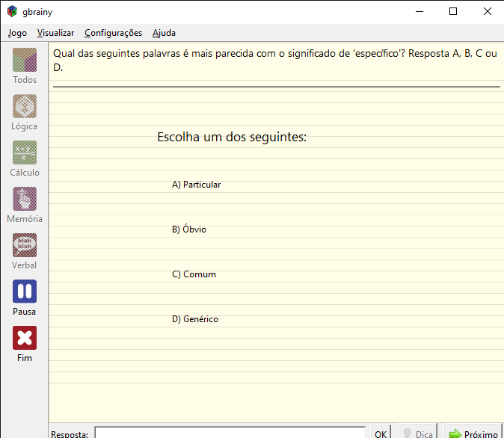
Task: Expand the Configurações menu
Action: point(113,33)
